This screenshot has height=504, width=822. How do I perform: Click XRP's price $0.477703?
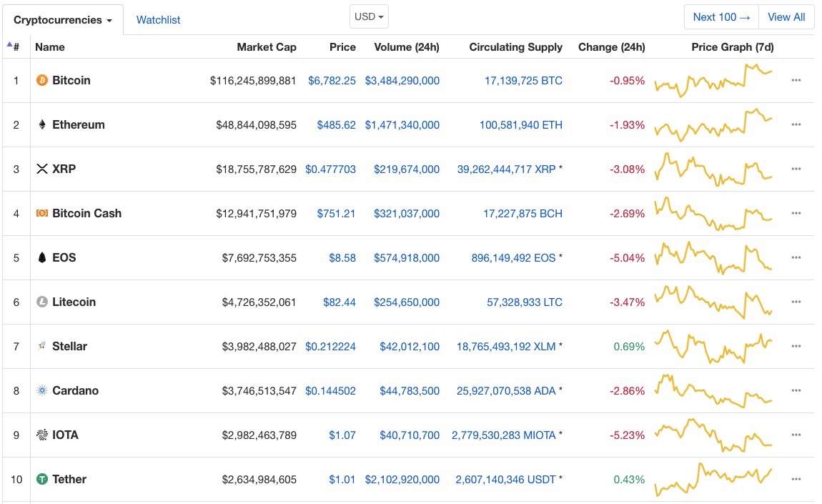coord(331,169)
